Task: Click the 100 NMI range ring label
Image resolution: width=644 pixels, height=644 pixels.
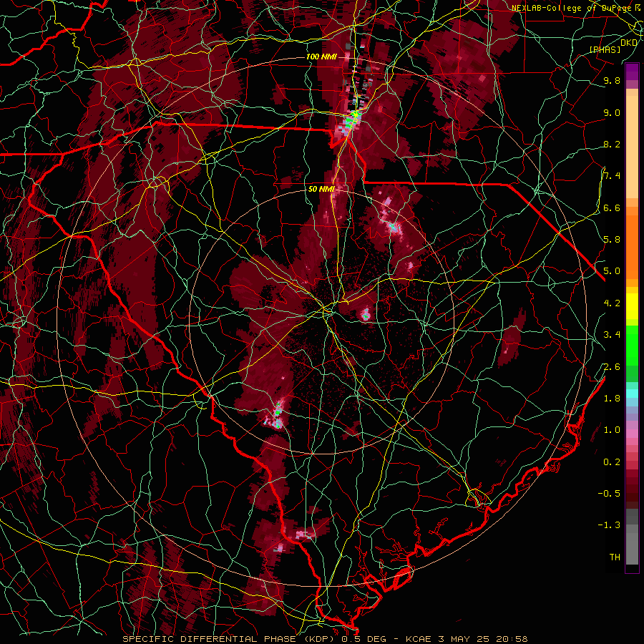Action: (x=321, y=57)
